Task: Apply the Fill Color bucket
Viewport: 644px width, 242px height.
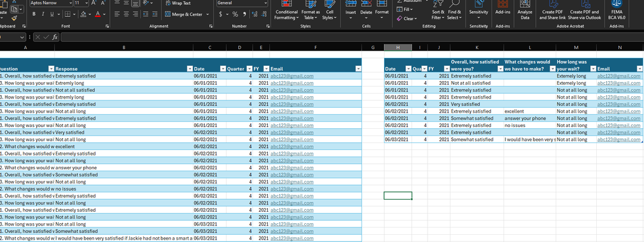Action: 83,14
